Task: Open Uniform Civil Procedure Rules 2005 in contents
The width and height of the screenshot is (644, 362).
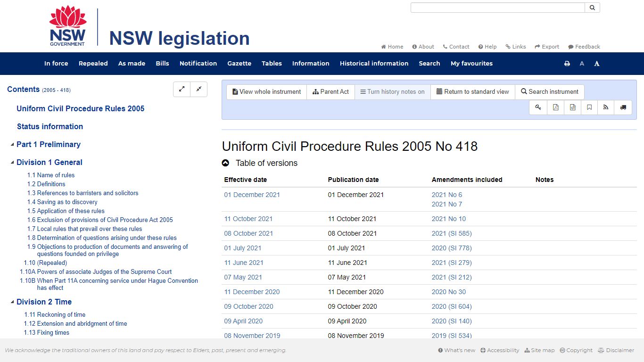Action: pos(81,109)
